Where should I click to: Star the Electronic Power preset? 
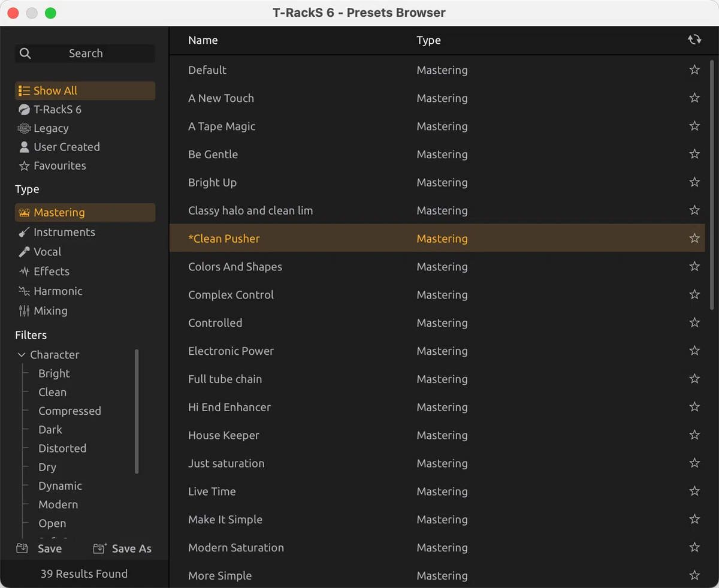click(694, 351)
